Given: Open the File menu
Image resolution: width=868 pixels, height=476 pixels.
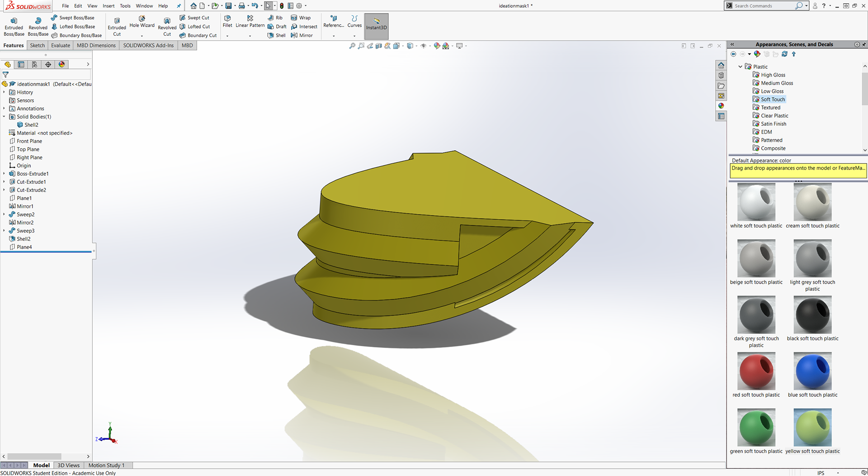Looking at the screenshot, I should pos(66,6).
